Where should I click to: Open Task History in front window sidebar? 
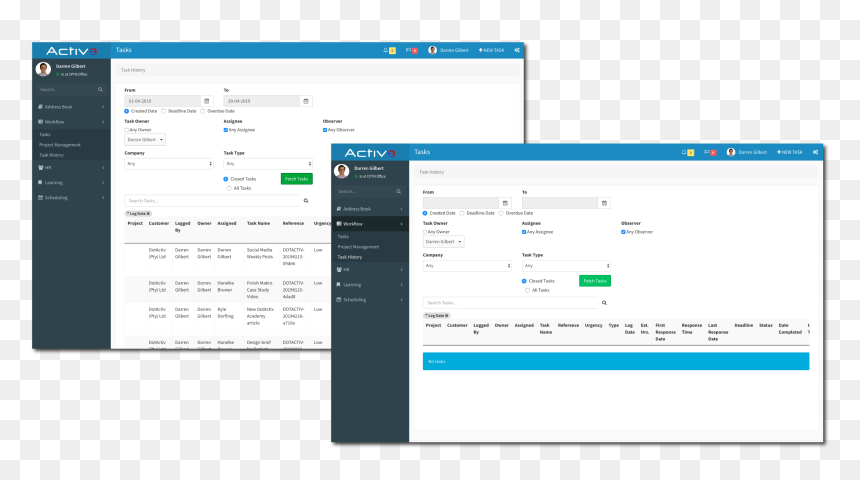[x=350, y=257]
